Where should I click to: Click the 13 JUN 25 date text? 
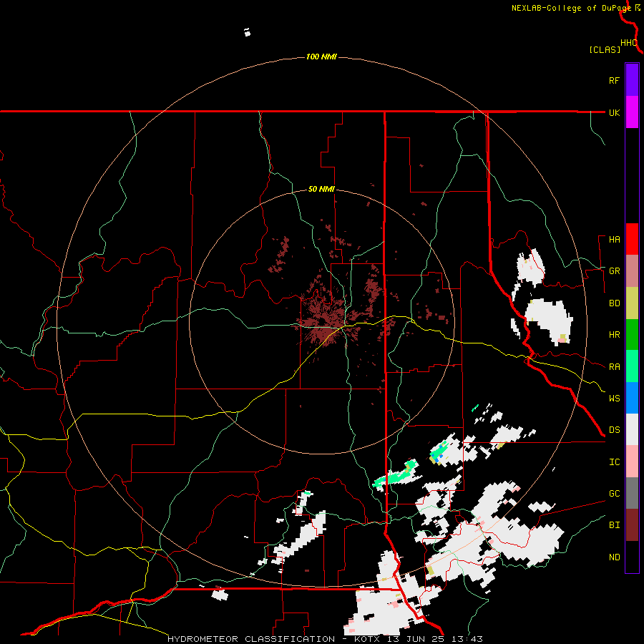click(415, 639)
